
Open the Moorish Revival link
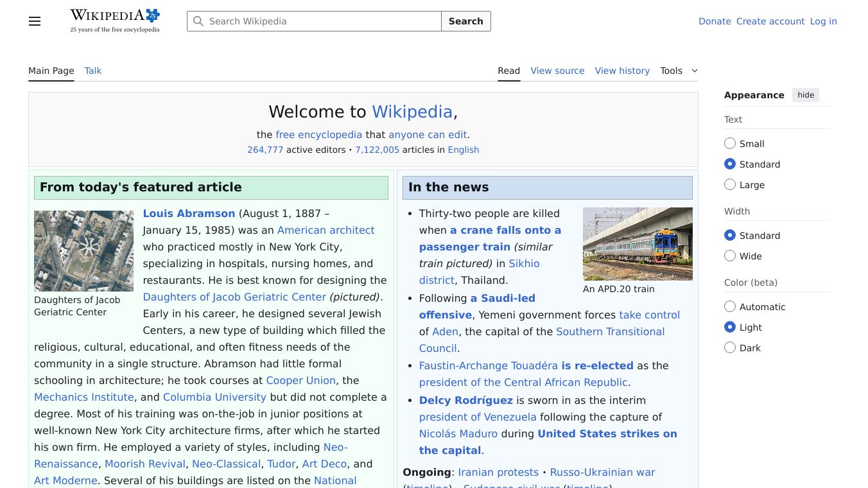click(x=146, y=464)
